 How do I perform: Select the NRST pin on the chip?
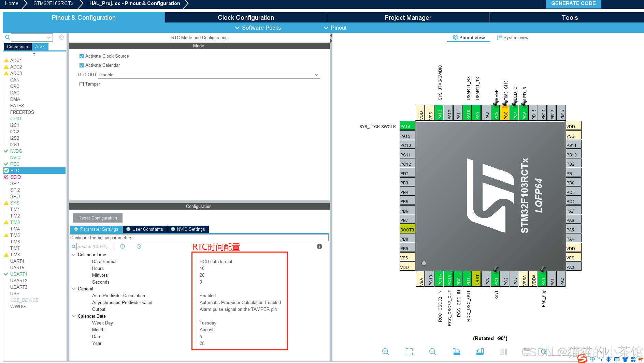click(477, 279)
